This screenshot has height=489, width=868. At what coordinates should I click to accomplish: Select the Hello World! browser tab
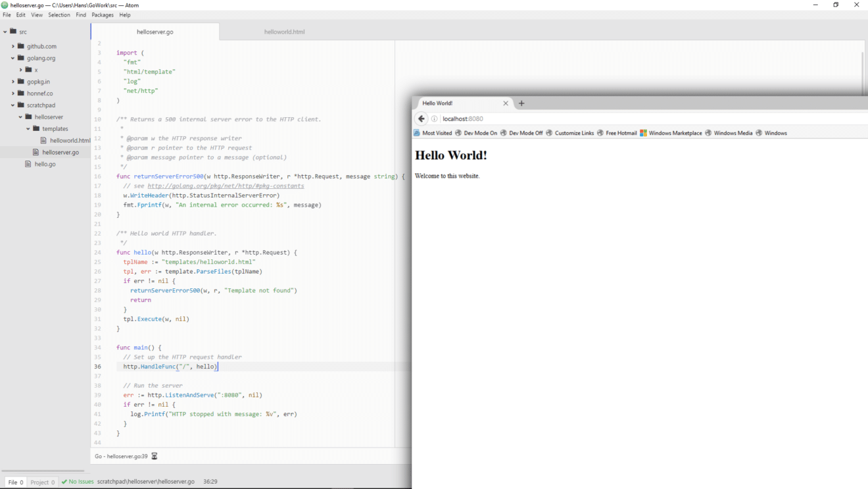click(462, 103)
